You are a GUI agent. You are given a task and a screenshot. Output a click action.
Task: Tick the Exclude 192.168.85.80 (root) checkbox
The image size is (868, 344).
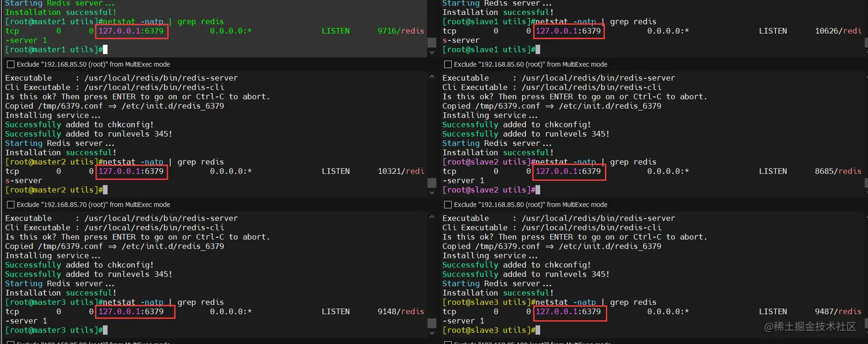tap(448, 204)
